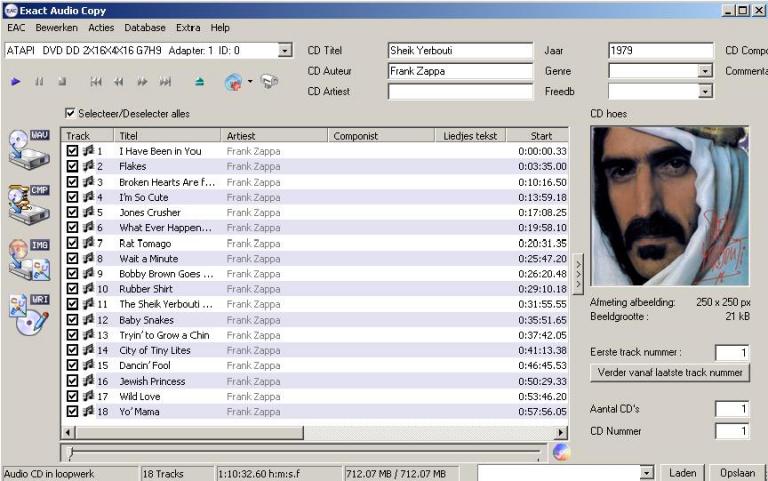Open the ATAPI DVD drive dropdown
The image size is (768, 481).
pos(285,50)
